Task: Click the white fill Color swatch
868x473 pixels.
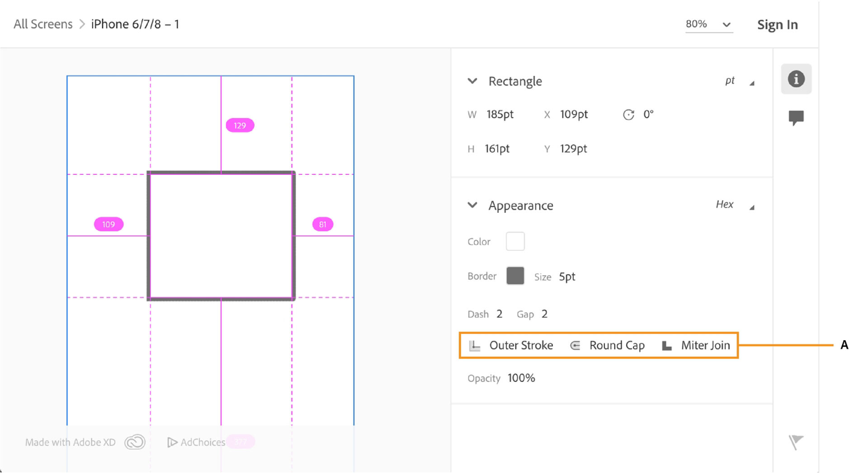Action: pos(515,241)
